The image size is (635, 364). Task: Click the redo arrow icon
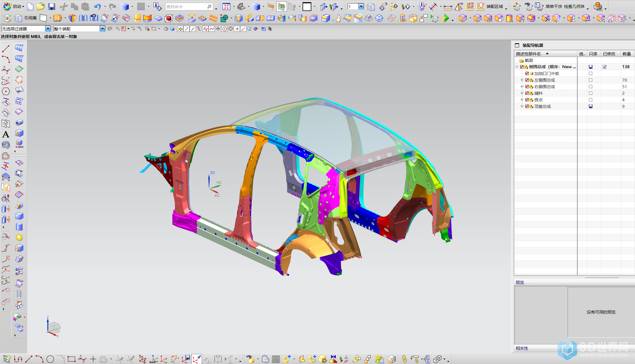point(112,6)
